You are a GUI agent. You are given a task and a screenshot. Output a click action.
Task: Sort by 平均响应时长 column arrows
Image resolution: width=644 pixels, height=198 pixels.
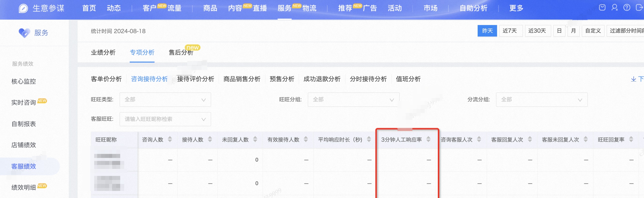pyautogui.click(x=369, y=139)
